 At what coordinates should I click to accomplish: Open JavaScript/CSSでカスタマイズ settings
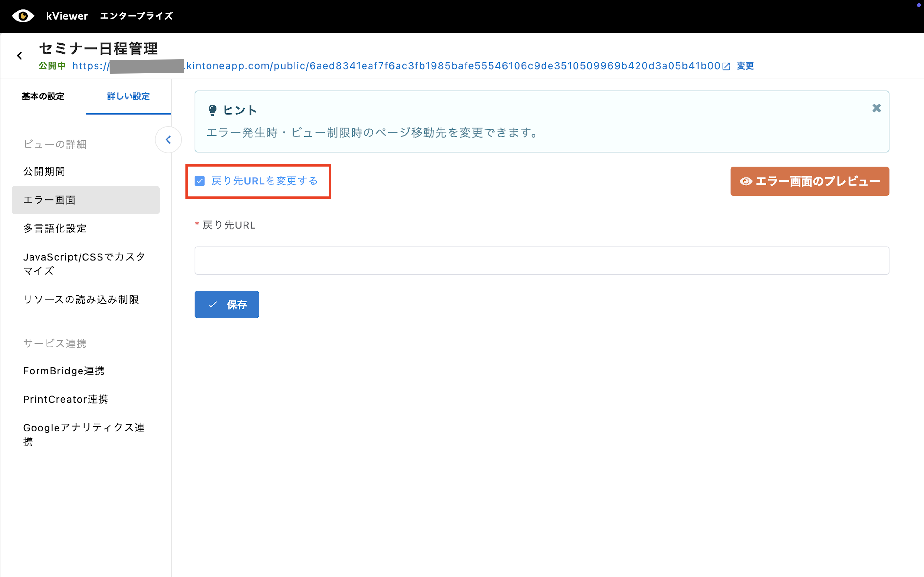tap(84, 264)
